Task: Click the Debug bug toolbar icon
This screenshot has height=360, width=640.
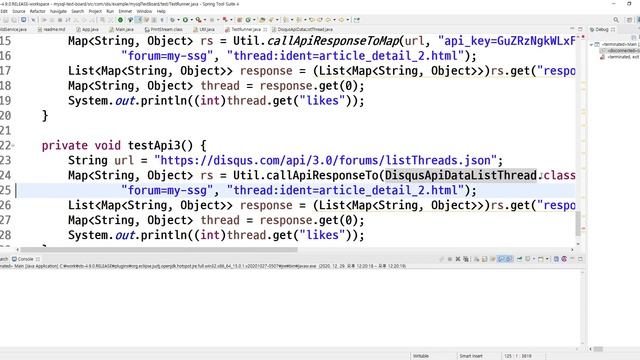Action: click(172, 20)
